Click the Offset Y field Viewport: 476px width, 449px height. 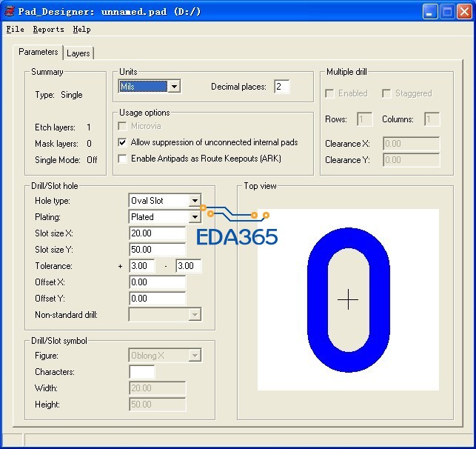[x=157, y=299]
